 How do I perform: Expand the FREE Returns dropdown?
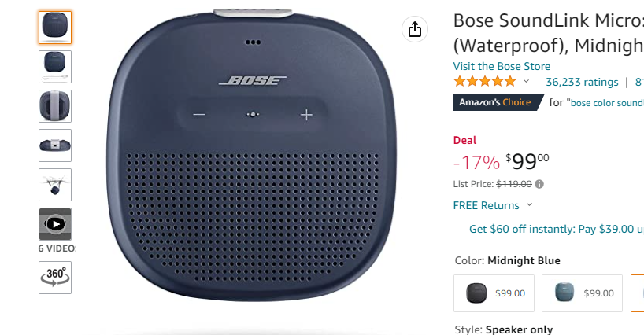pyautogui.click(x=529, y=205)
